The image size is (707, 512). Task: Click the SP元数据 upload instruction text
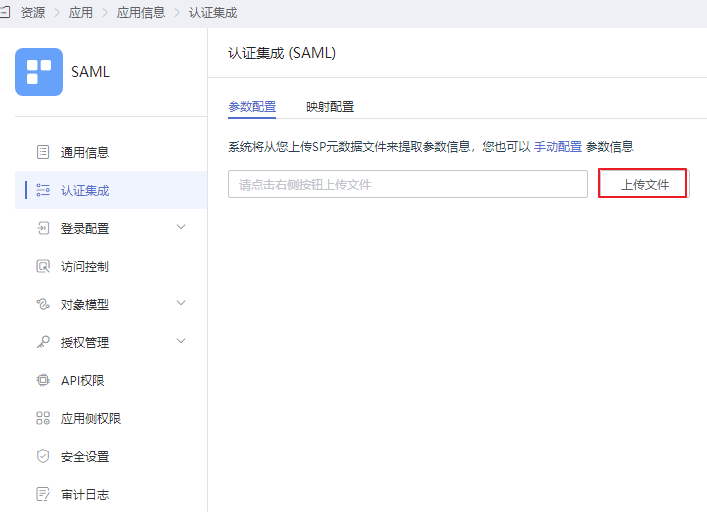click(x=431, y=146)
